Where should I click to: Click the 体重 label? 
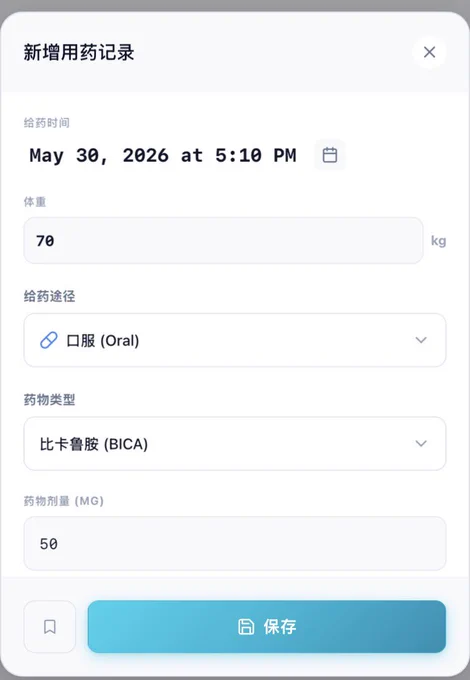click(x=35, y=202)
